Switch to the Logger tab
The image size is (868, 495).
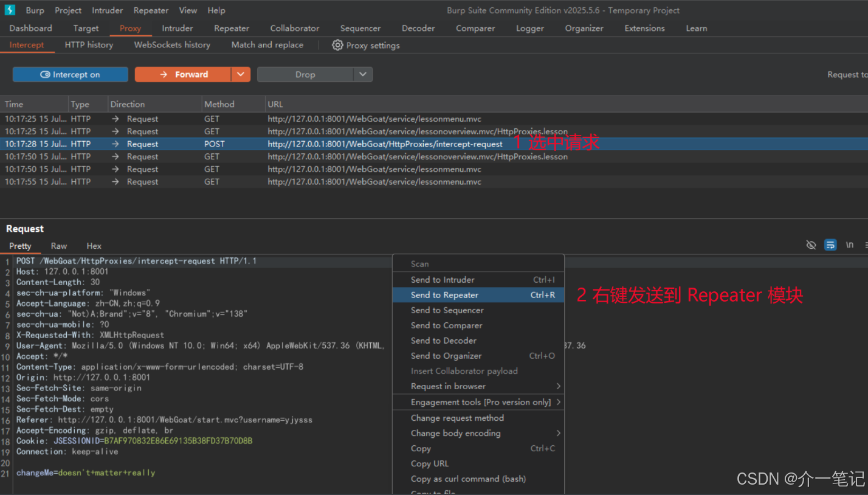point(530,28)
